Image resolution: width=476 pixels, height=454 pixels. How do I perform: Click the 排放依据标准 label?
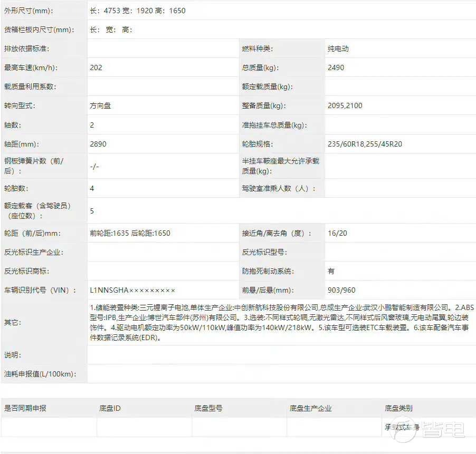(x=26, y=49)
